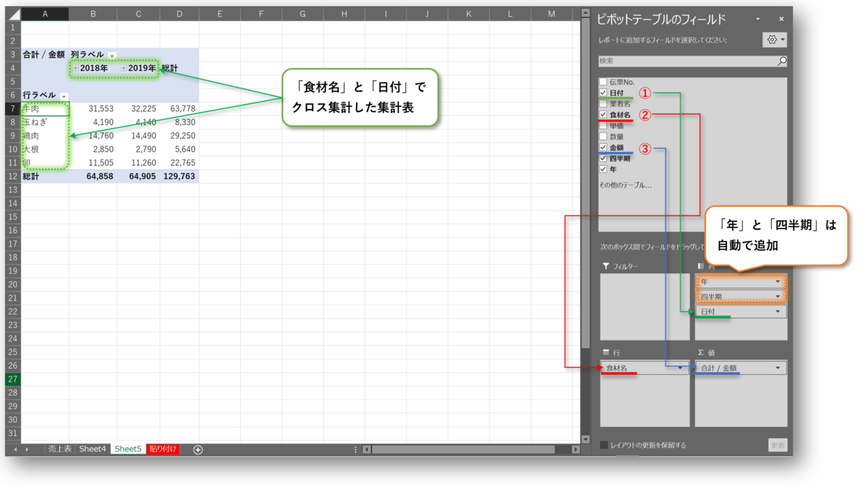Click the filter funnel icon above the フィルター area
This screenshot has height=499, width=868.
[x=608, y=265]
